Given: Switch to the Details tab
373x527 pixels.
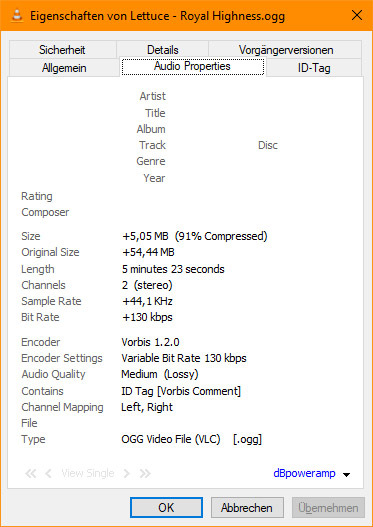Looking at the screenshot, I should coord(163,50).
